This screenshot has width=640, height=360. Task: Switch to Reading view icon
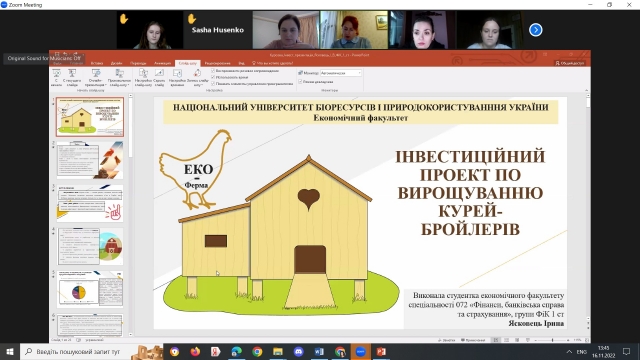coord(517,340)
